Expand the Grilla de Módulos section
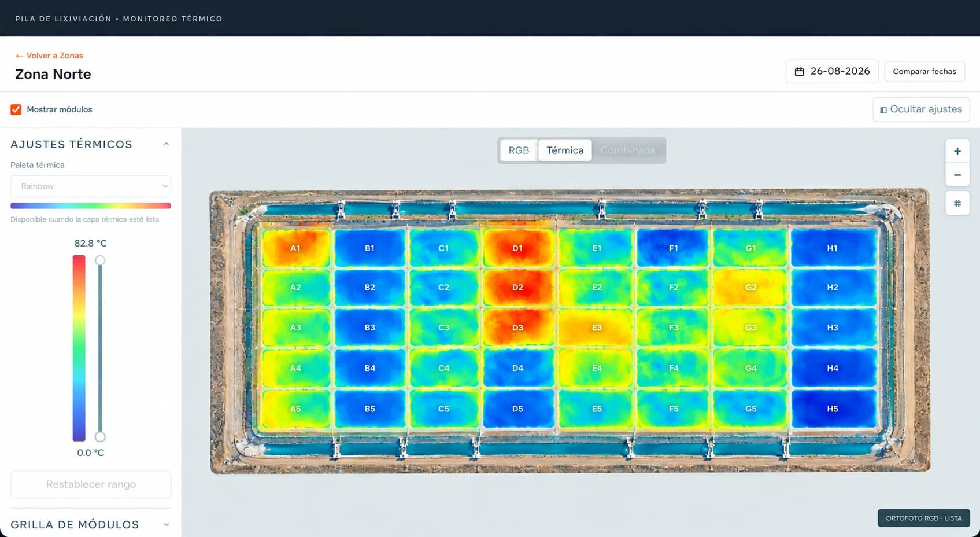The image size is (980, 537). pos(166,525)
